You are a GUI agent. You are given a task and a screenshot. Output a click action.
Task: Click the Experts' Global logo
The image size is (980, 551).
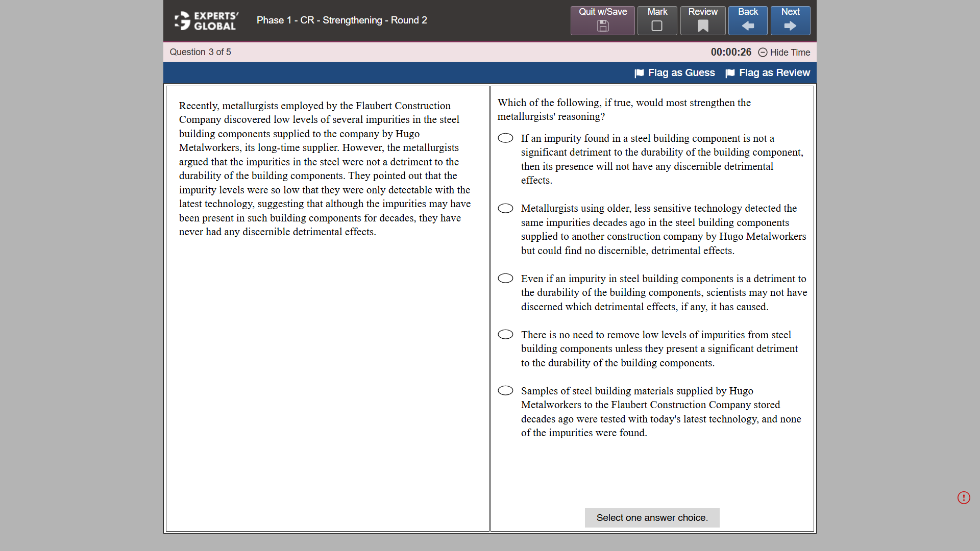tap(206, 20)
